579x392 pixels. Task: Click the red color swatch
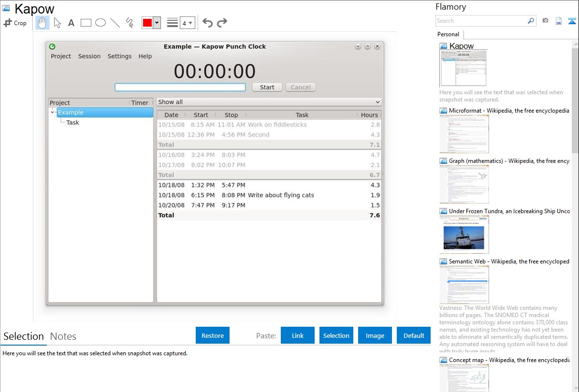147,23
